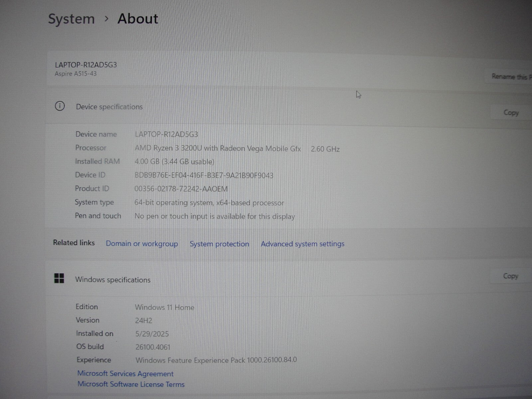Click the installed date 5/29/2025

coord(152,334)
